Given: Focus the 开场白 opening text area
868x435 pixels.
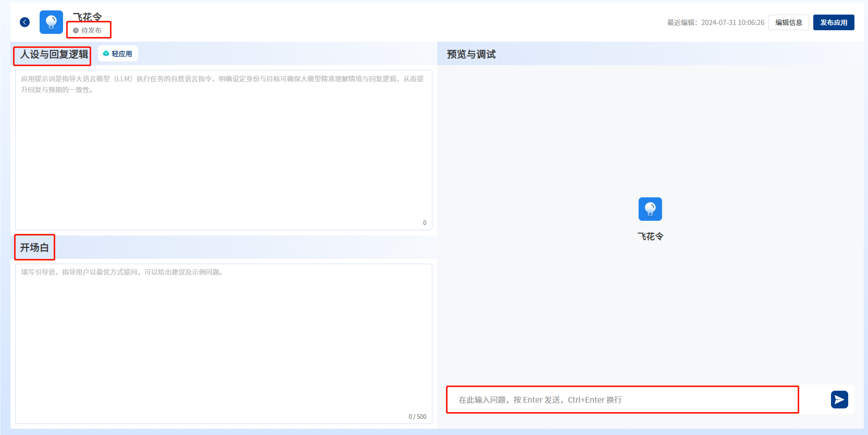Looking at the screenshot, I should pos(224,343).
